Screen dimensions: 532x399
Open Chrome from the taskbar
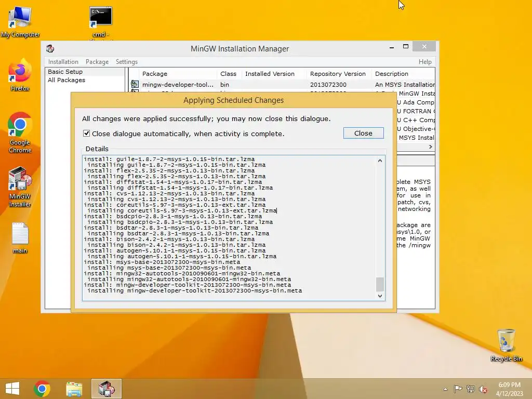coord(42,389)
